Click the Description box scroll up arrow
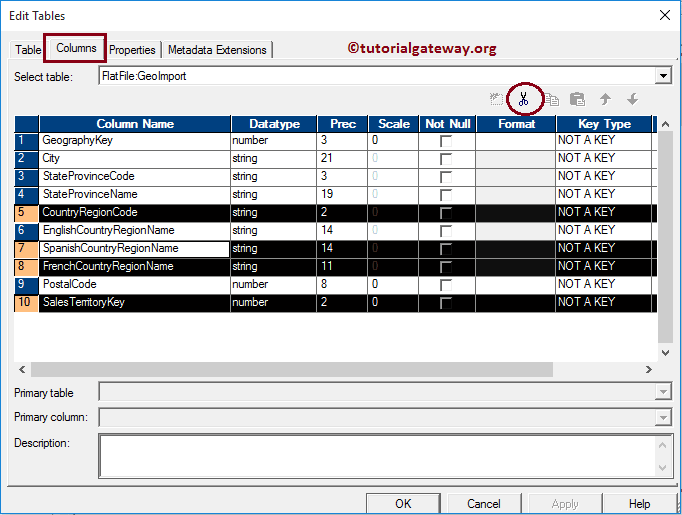Image resolution: width=682 pixels, height=515 pixels. click(662, 445)
